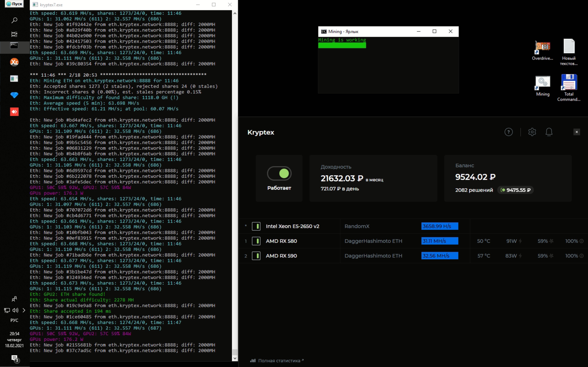This screenshot has width=588, height=367.
Task: Toggle the Intel Xeon E5-2650 v2 device
Action: pos(256,226)
